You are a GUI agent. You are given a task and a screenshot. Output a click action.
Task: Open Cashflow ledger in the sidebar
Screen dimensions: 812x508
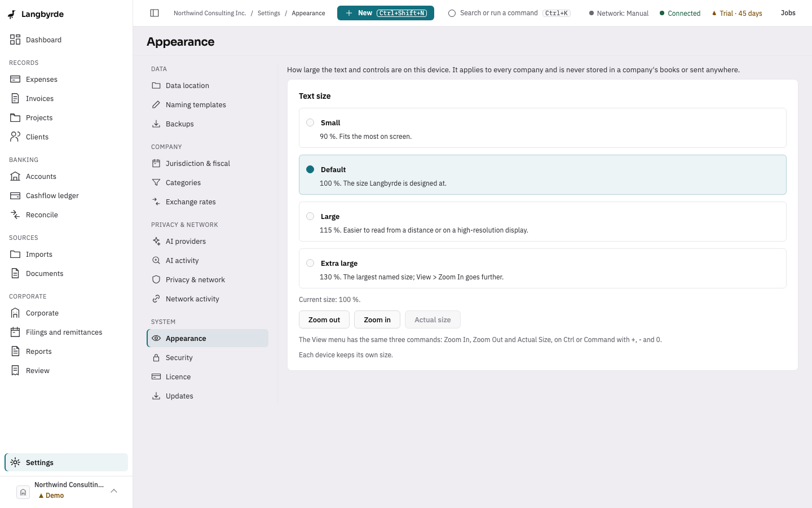tap(67, 195)
